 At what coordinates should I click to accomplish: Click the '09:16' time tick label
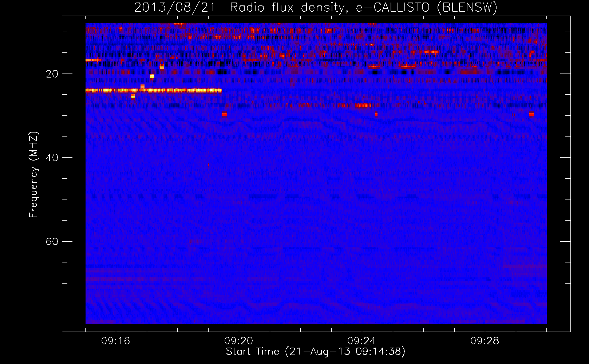coord(116,341)
